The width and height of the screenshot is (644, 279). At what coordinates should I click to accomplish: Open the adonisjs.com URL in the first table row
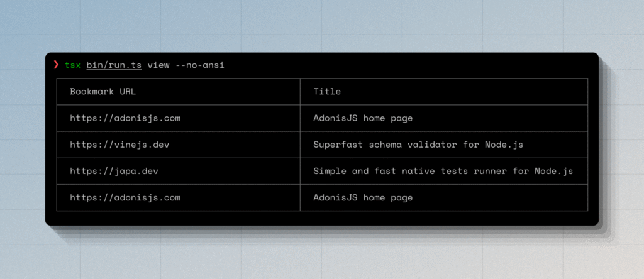125,118
